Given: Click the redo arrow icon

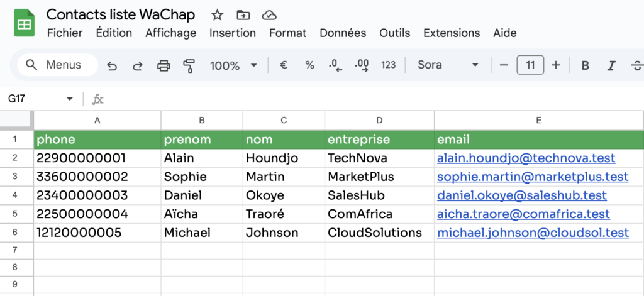Looking at the screenshot, I should tap(137, 65).
